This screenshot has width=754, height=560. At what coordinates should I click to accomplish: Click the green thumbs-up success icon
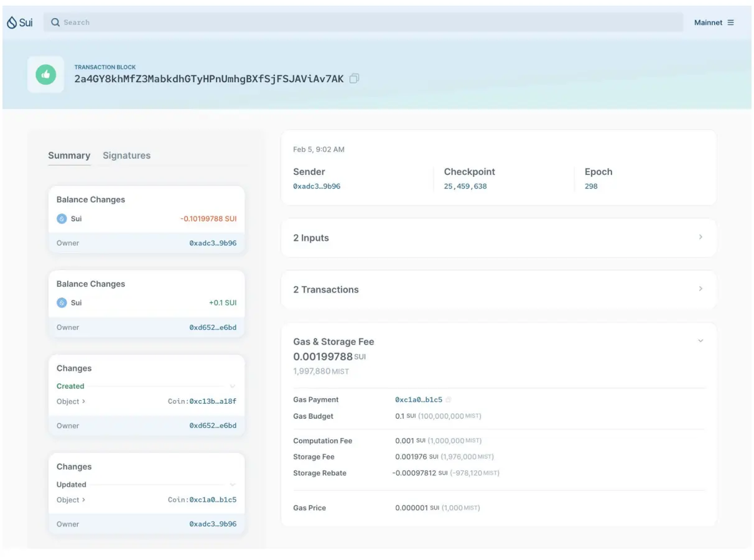pos(45,75)
